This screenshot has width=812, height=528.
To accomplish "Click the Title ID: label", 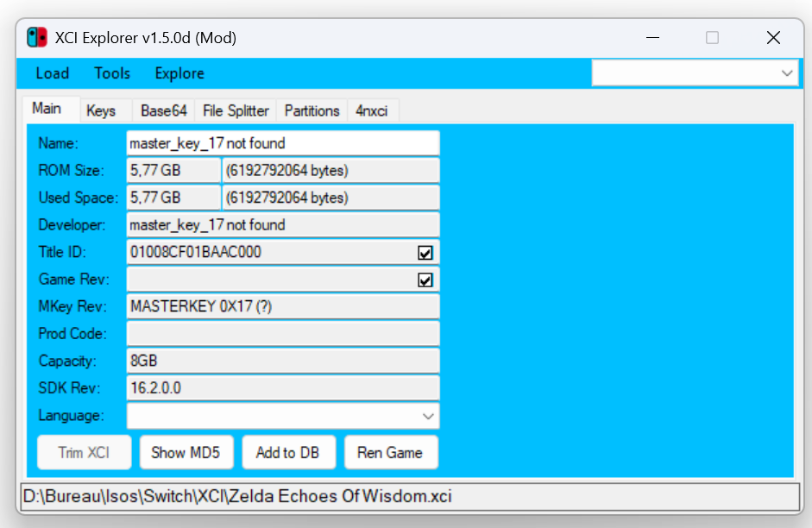I will point(62,252).
